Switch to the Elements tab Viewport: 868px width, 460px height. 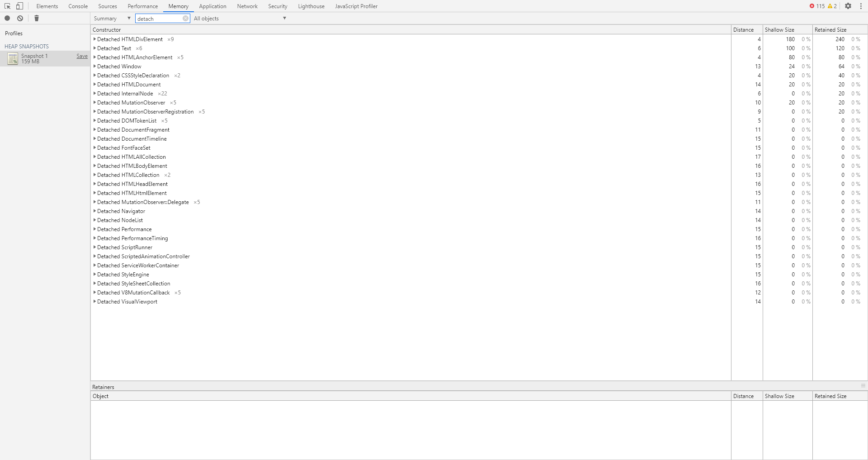pos(47,6)
